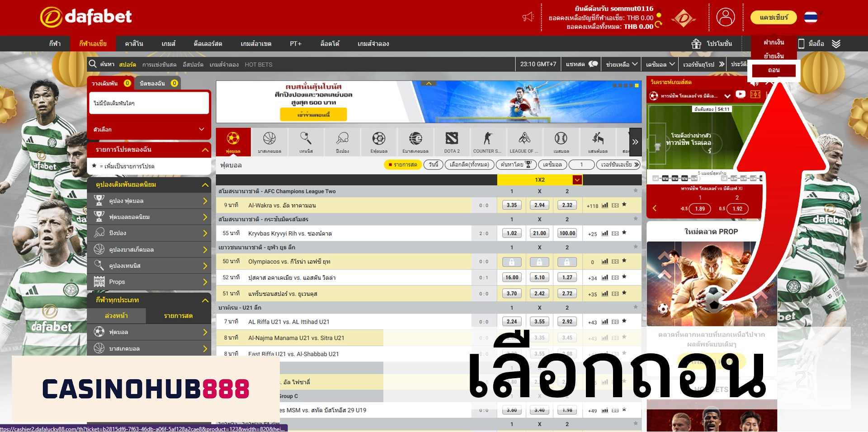Open live chat speech bubble

(593, 64)
